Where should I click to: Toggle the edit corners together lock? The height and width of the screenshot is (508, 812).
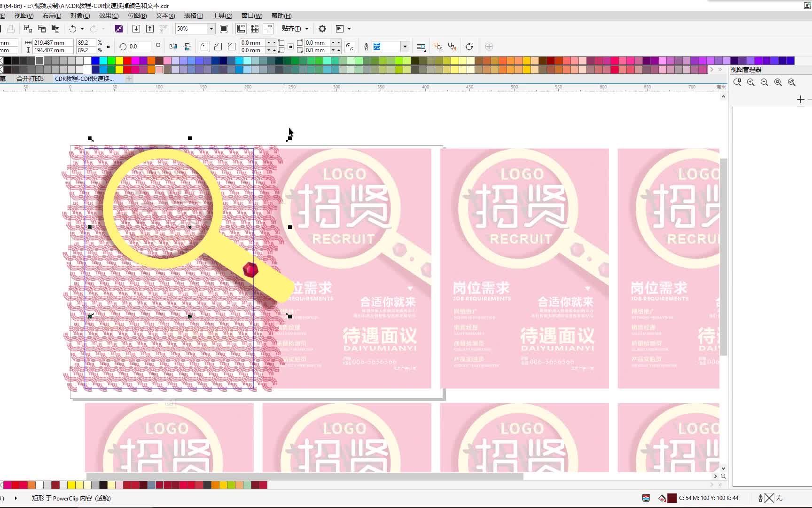point(290,47)
